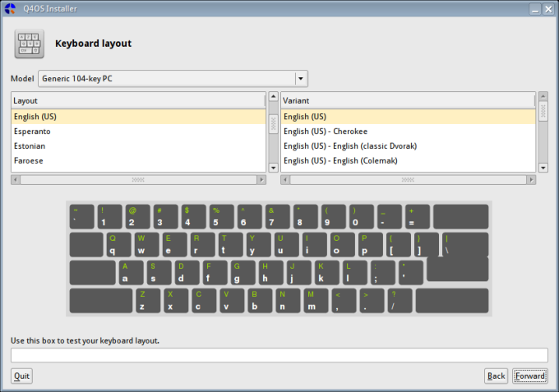Click the Layout column header
Image resolution: width=559 pixels, height=392 pixels.
[139, 100]
